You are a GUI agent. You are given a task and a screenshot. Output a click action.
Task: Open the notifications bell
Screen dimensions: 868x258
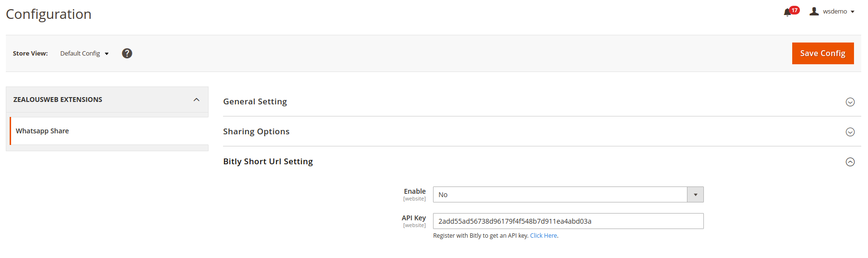pos(787,12)
